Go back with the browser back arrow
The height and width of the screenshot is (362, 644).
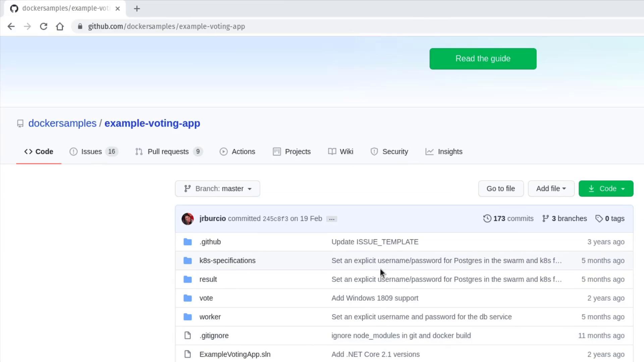[x=11, y=26]
